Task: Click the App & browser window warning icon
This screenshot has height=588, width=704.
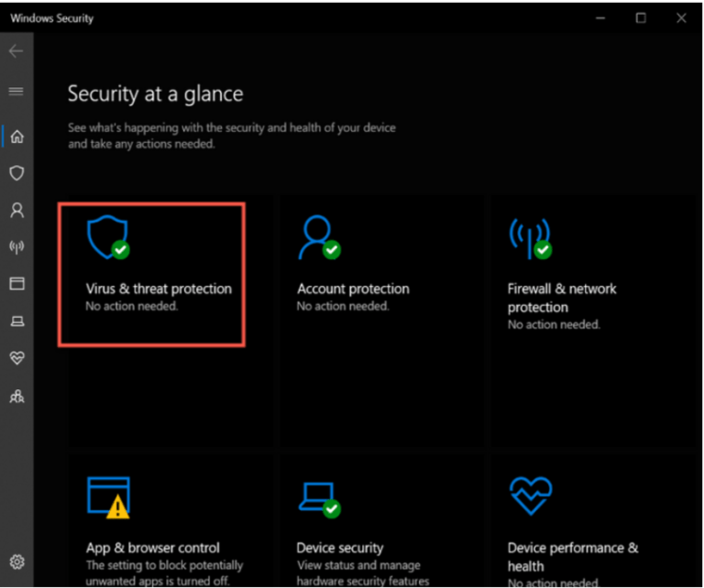Action: 109,497
